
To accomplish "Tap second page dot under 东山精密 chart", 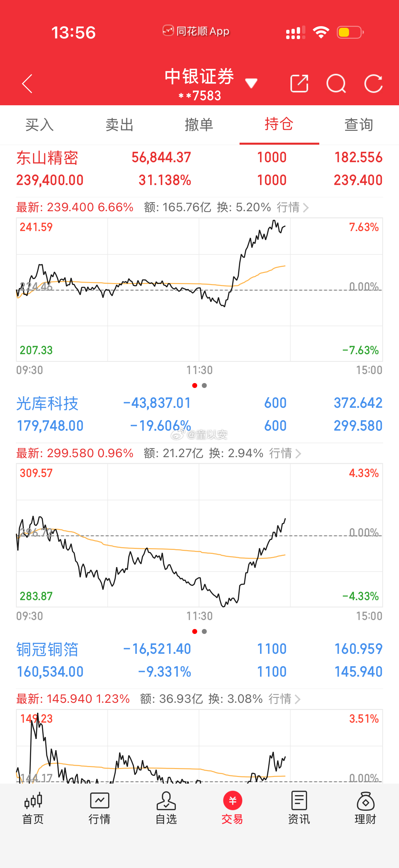I will point(204,385).
